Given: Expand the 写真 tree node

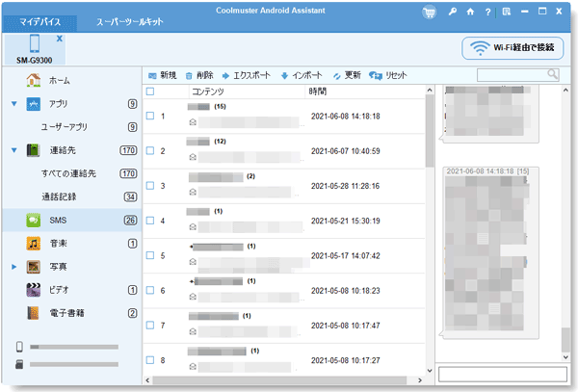Looking at the screenshot, I should point(14,267).
